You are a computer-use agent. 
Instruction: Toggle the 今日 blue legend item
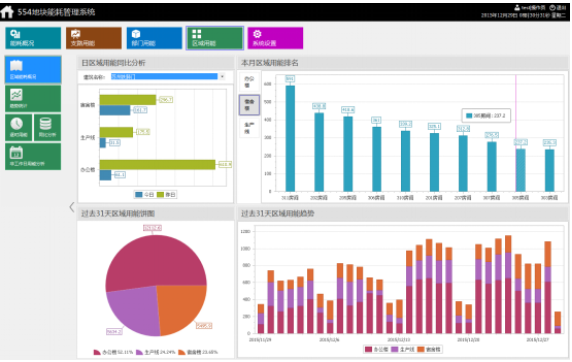[144, 195]
